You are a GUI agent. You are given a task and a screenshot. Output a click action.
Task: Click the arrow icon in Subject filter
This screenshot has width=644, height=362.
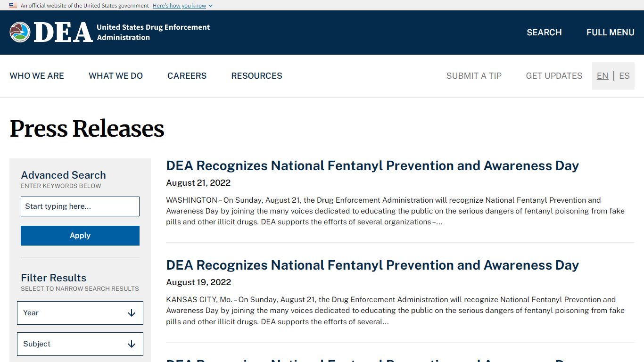point(132,344)
